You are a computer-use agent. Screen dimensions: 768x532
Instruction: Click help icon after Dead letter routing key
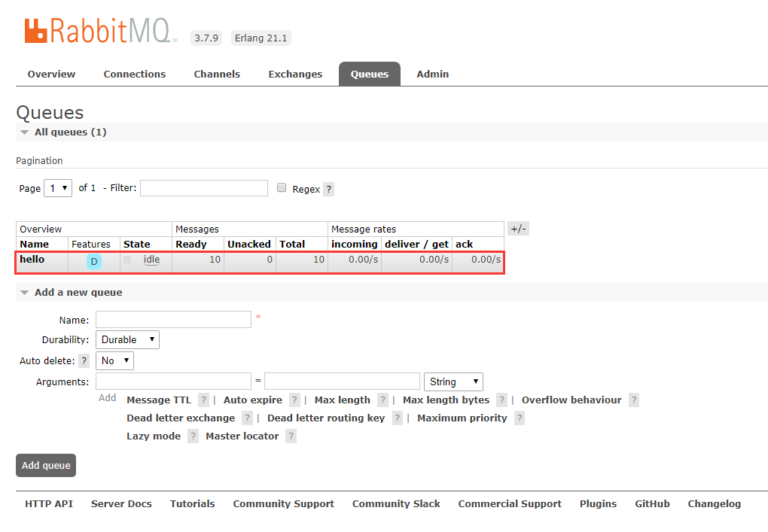tap(398, 418)
